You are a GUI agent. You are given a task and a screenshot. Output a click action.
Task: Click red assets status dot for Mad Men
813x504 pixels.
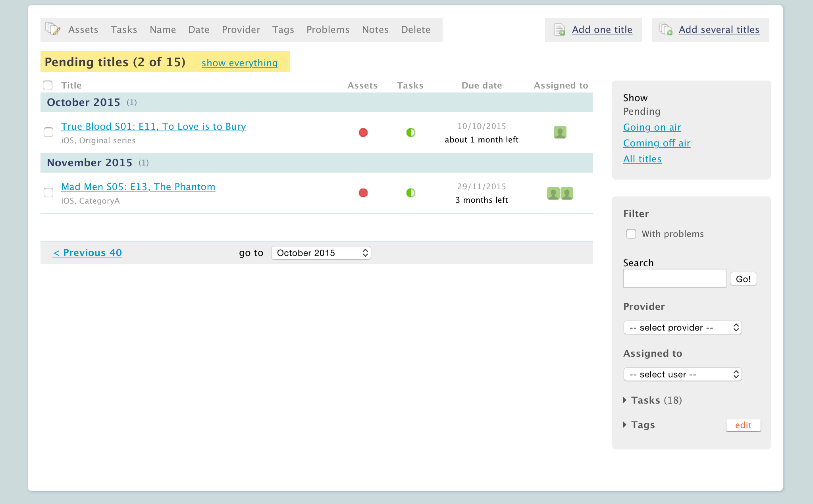coord(363,193)
